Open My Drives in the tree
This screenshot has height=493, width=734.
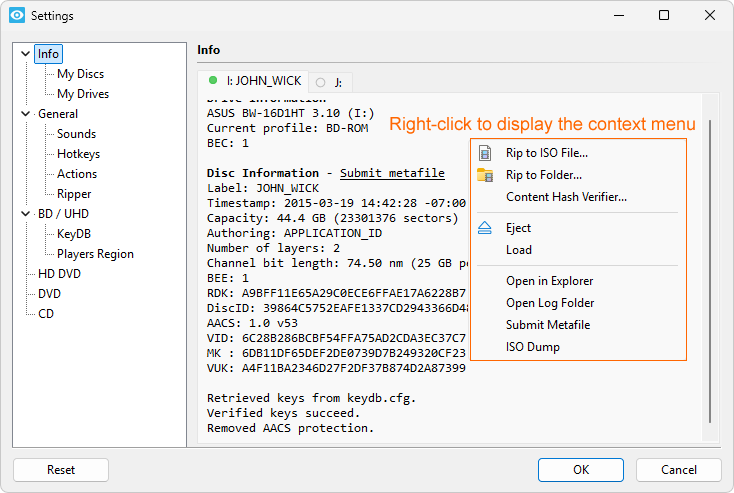83,94
